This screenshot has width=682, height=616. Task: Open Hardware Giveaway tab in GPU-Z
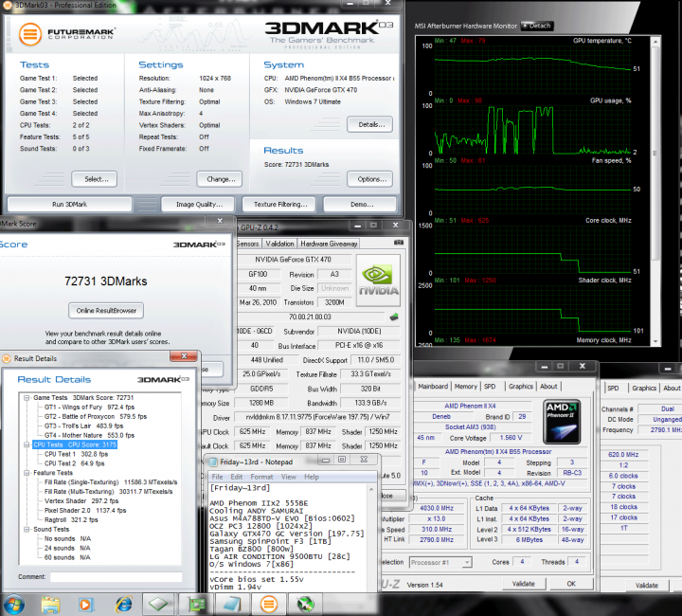329,244
